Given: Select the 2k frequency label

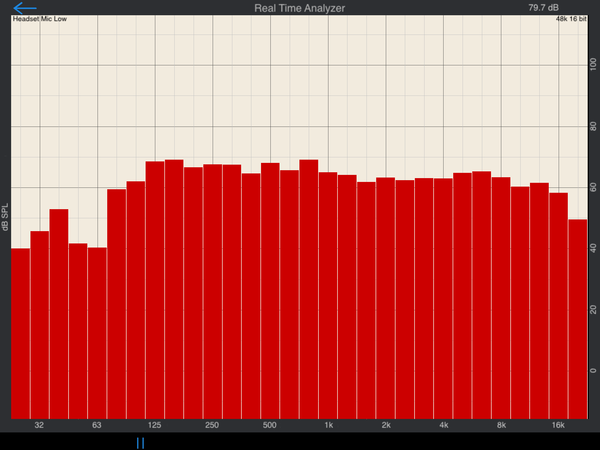Looking at the screenshot, I should (x=386, y=425).
